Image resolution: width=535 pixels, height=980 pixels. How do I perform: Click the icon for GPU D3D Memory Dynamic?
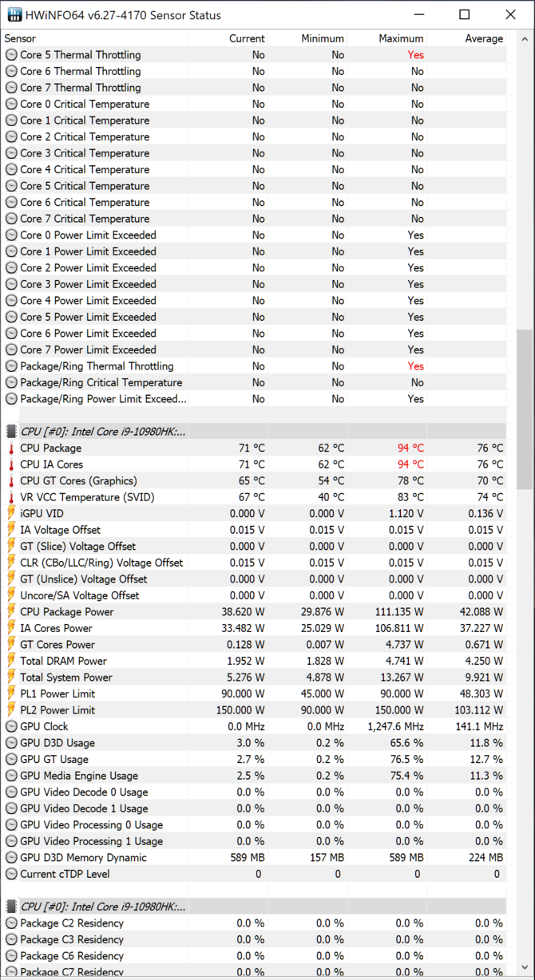(11, 857)
